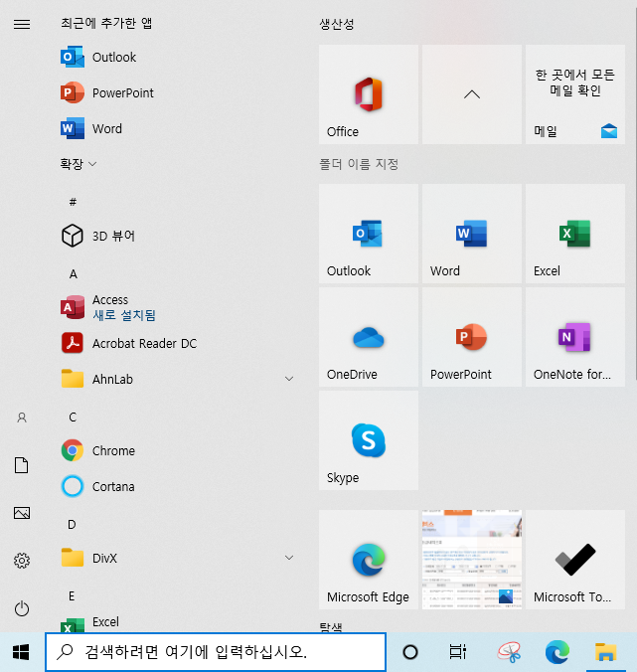Open the user account icon in the sidebar
The image size is (637, 672).
tap(22, 418)
